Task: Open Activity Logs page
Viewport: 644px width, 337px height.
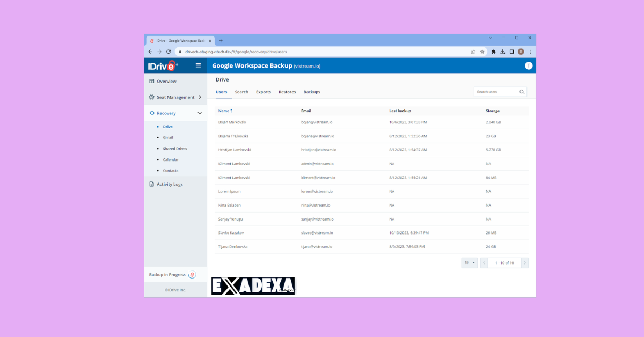Action: pyautogui.click(x=170, y=184)
